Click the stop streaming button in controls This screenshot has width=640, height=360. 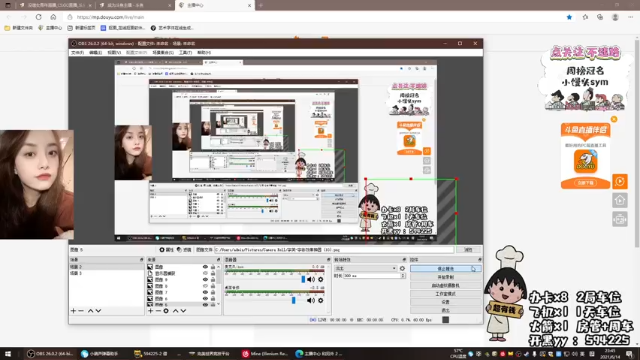pos(446,269)
